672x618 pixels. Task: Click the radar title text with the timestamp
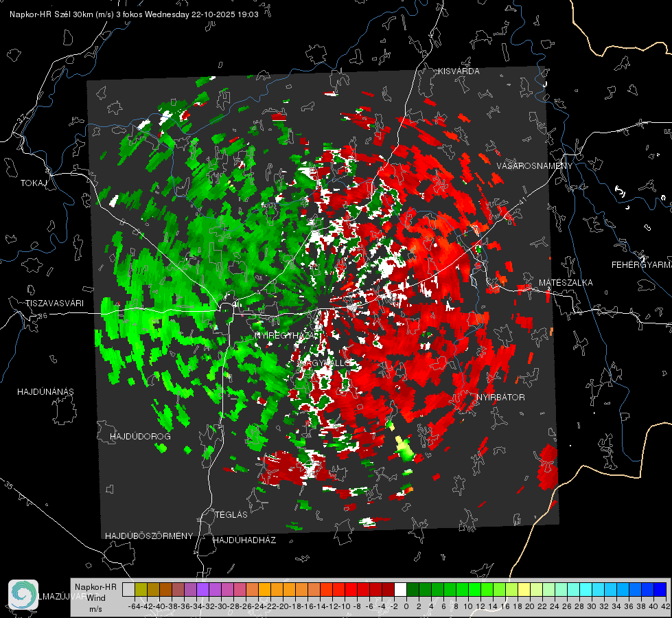[x=134, y=14]
